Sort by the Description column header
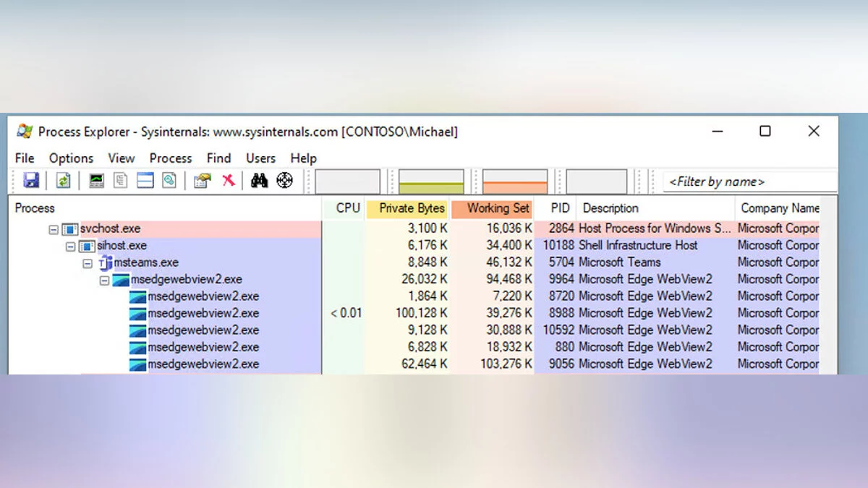This screenshot has height=488, width=868. 656,208
